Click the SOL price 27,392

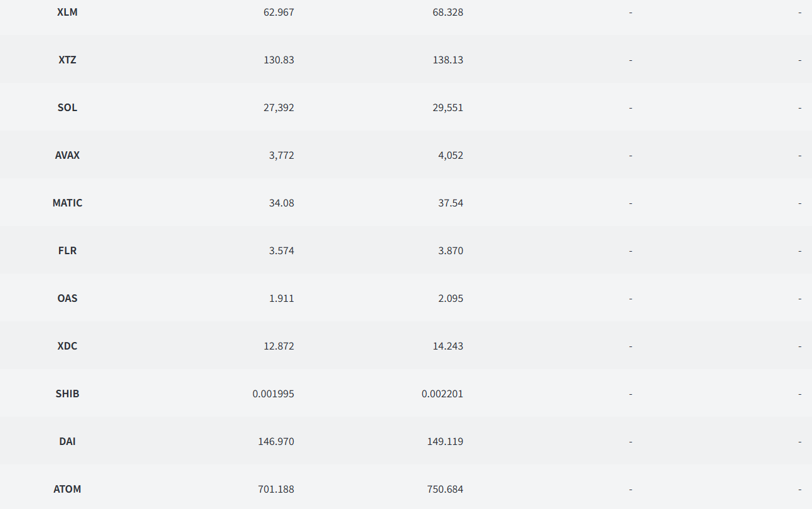click(279, 107)
